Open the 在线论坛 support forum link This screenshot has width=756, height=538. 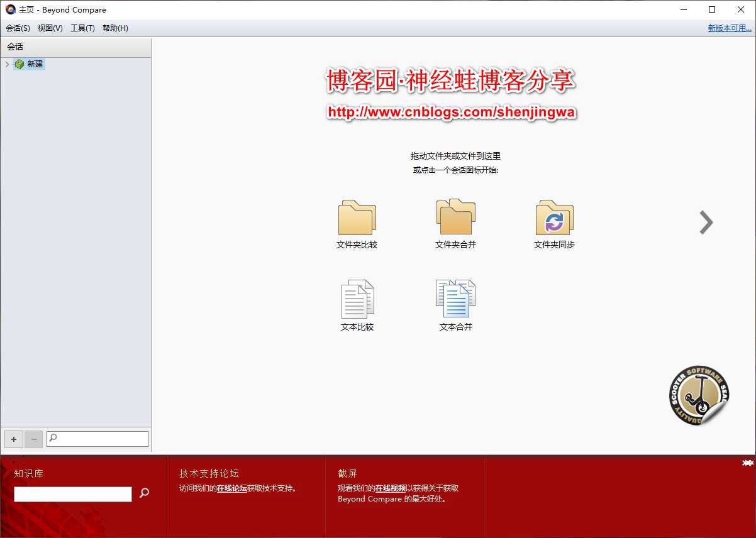pyautogui.click(x=232, y=488)
